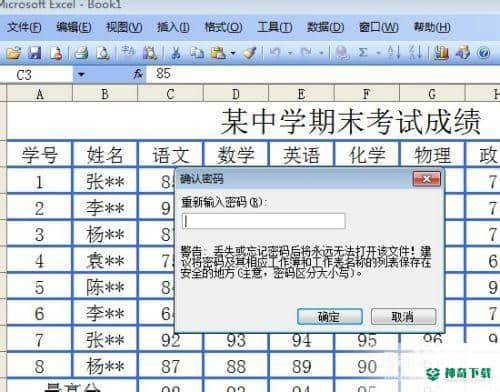The image size is (500, 392).
Task: Open the 帮助(H) menu
Action: click(x=432, y=27)
